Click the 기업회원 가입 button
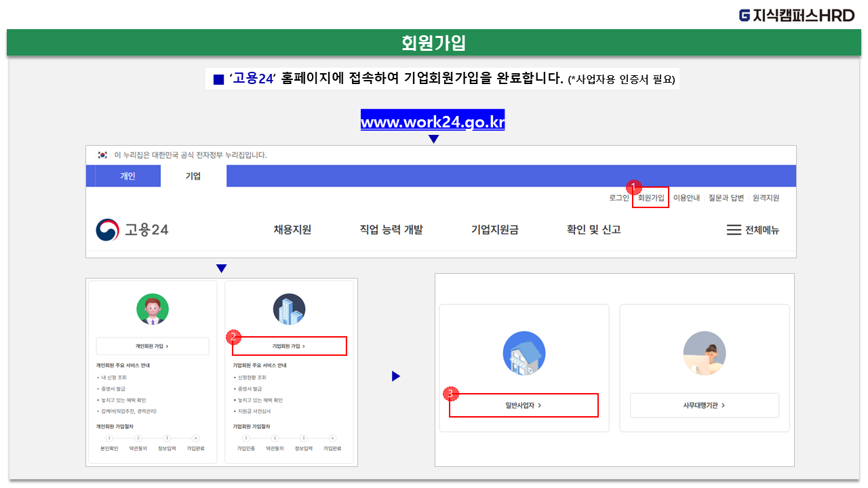Screen dimensions: 868x488 289,346
